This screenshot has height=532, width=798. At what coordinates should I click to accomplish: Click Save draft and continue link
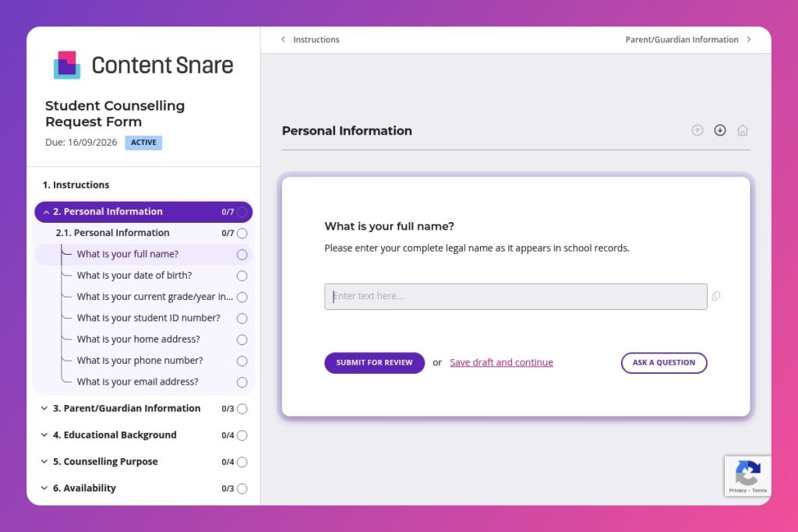point(501,363)
